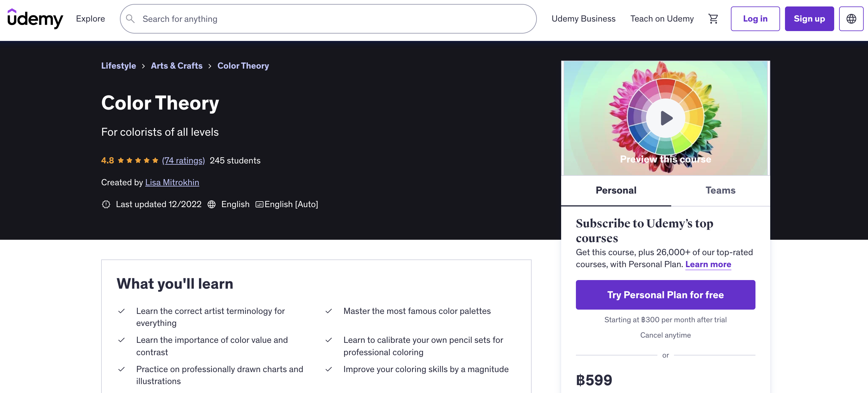The width and height of the screenshot is (868, 393).
Task: Click the globe language selector icon
Action: 851,19
